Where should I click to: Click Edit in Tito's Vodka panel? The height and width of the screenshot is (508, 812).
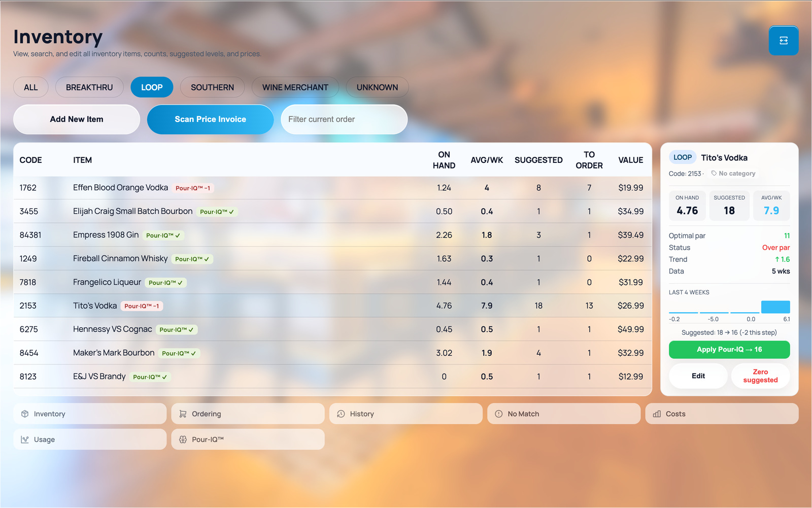698,376
